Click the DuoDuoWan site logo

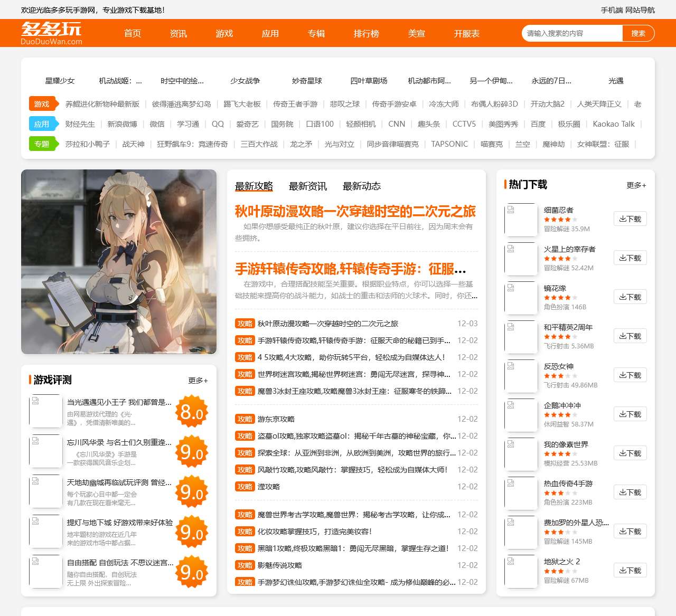(51, 33)
